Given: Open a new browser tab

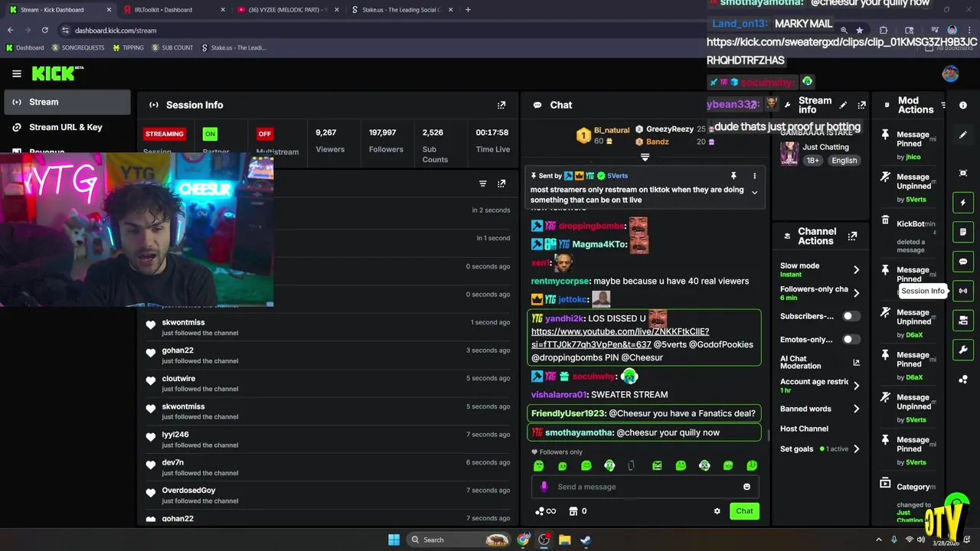Looking at the screenshot, I should coord(468,10).
